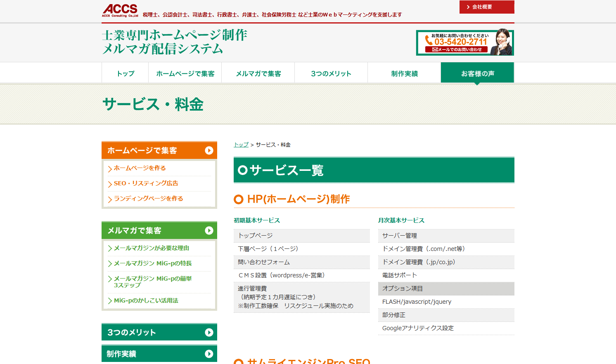The width and height of the screenshot is (616, 364).
Task: Click arrow icon on sidebar 制作実績
Action: click(209, 354)
